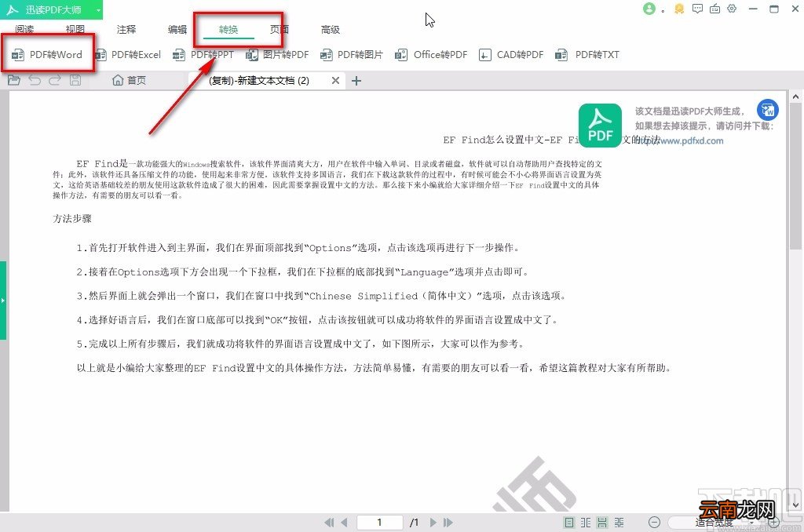
Task: Click the green PDF logo badge
Action: [x=600, y=125]
